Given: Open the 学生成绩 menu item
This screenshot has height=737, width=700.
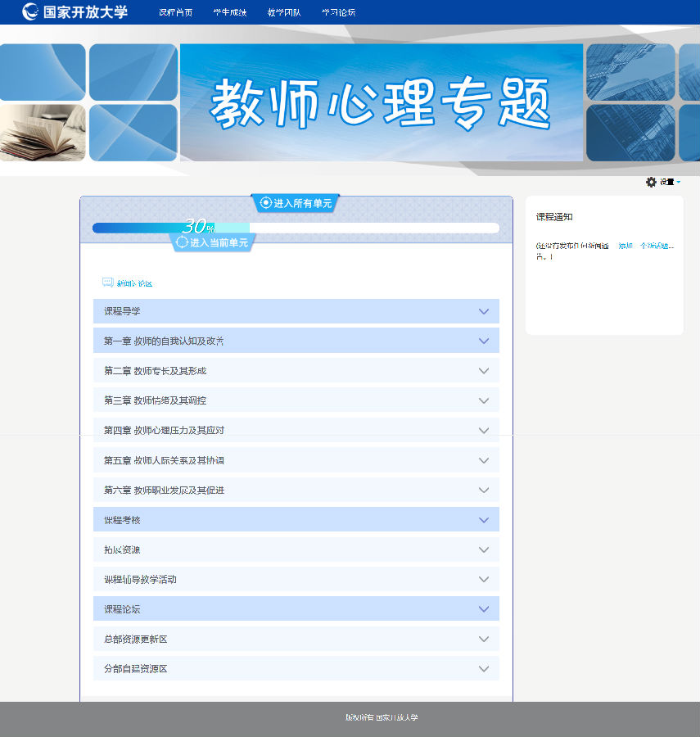Looking at the screenshot, I should (229, 12).
